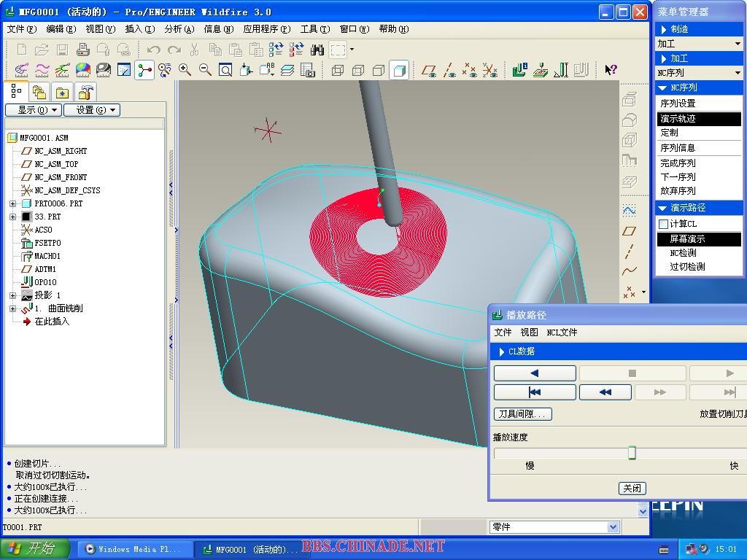The width and height of the screenshot is (747, 560).
Task: Open the NC序列 dropdown in menu manager
Action: pos(698,73)
